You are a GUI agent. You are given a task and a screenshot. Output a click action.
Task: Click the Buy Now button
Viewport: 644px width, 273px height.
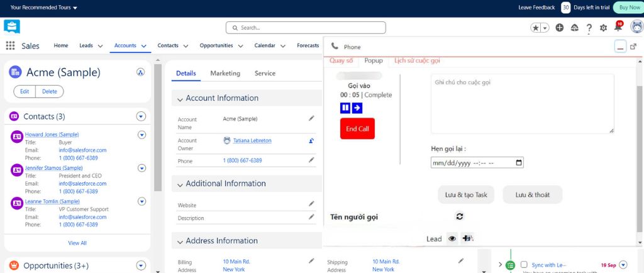(629, 8)
